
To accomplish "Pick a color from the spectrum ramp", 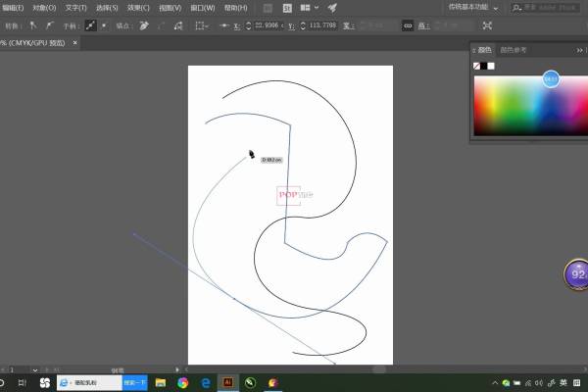I will pyautogui.click(x=530, y=106).
